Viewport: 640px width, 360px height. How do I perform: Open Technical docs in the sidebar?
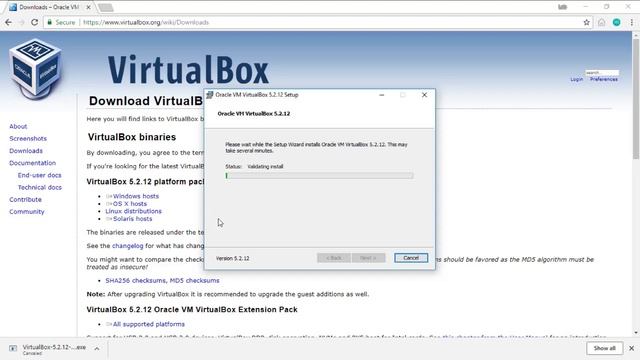40,187
